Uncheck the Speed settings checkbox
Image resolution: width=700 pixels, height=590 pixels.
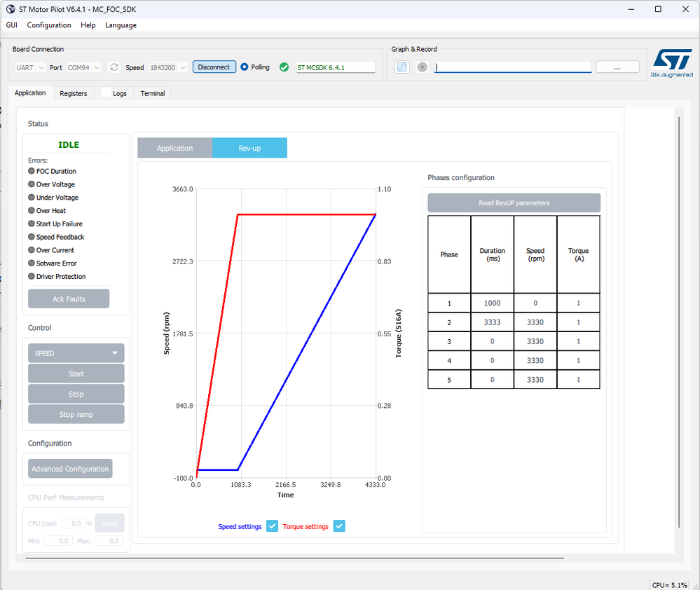(x=273, y=526)
